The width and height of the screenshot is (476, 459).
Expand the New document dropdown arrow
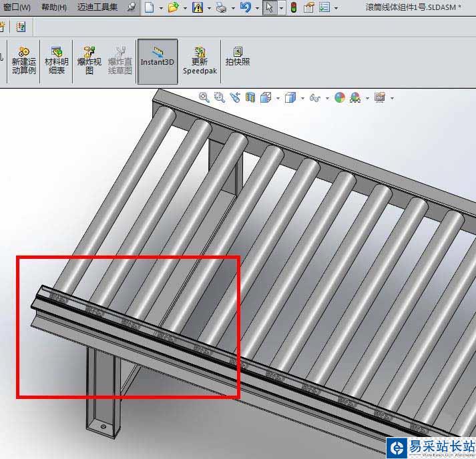(x=161, y=8)
